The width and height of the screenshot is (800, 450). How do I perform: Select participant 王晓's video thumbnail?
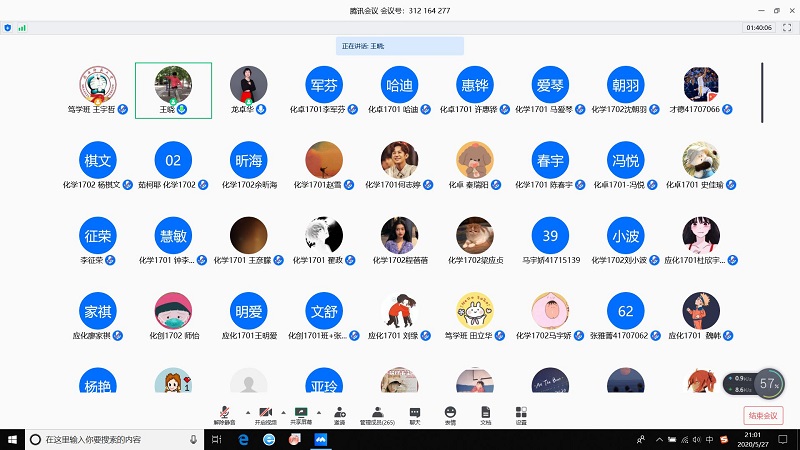[x=174, y=88]
